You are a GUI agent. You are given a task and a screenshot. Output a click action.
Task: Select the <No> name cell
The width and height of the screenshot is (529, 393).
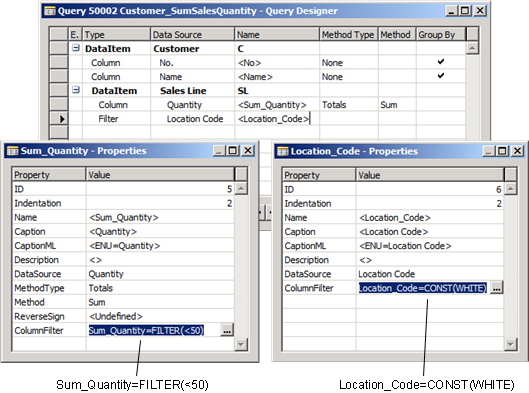[277, 63]
